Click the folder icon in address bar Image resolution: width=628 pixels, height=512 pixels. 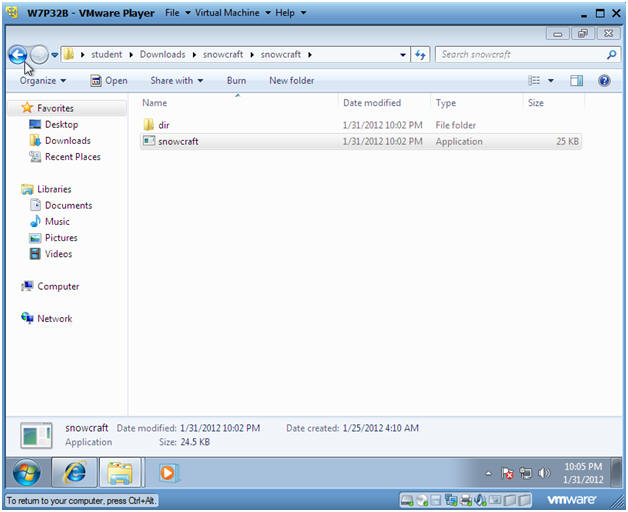pos(69,54)
